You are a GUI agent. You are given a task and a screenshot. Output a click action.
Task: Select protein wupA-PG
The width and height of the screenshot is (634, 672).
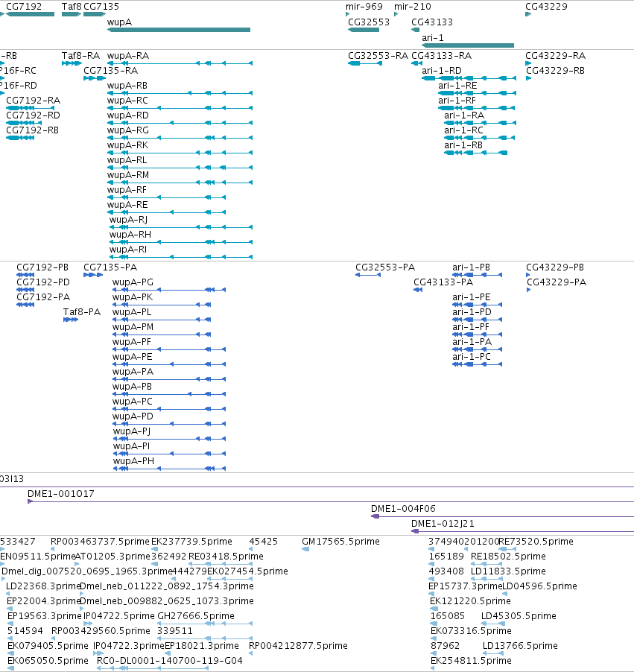[169, 290]
